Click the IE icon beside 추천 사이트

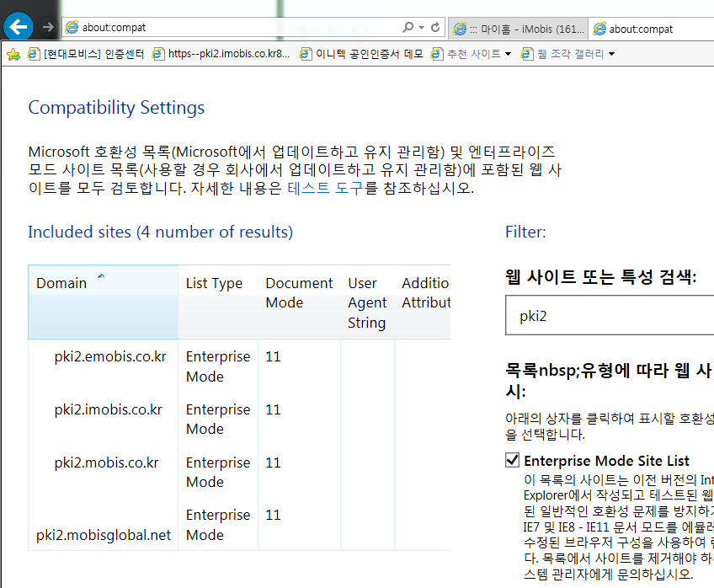[x=437, y=54]
